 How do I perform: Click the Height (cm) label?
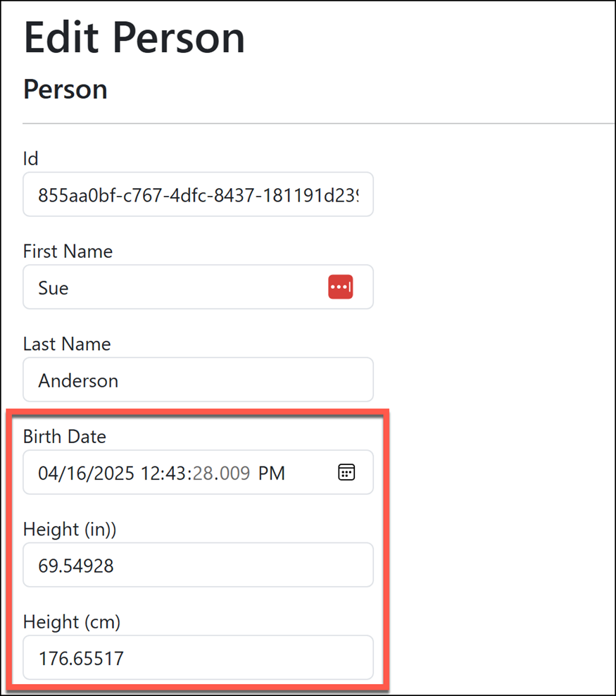(72, 622)
